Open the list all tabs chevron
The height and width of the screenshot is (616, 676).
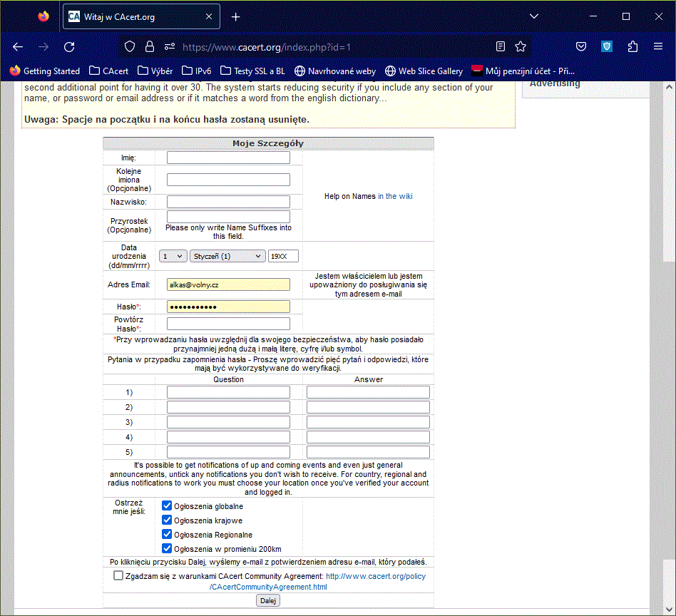[534, 16]
